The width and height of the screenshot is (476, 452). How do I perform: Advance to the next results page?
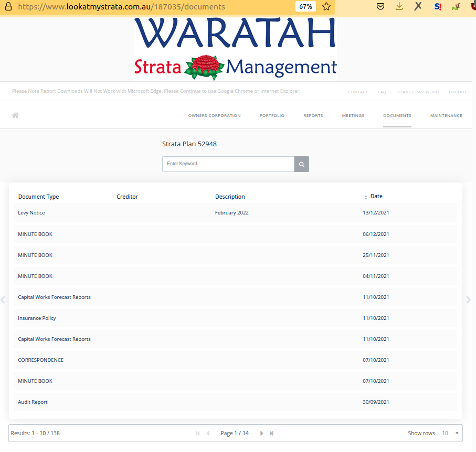tap(261, 433)
